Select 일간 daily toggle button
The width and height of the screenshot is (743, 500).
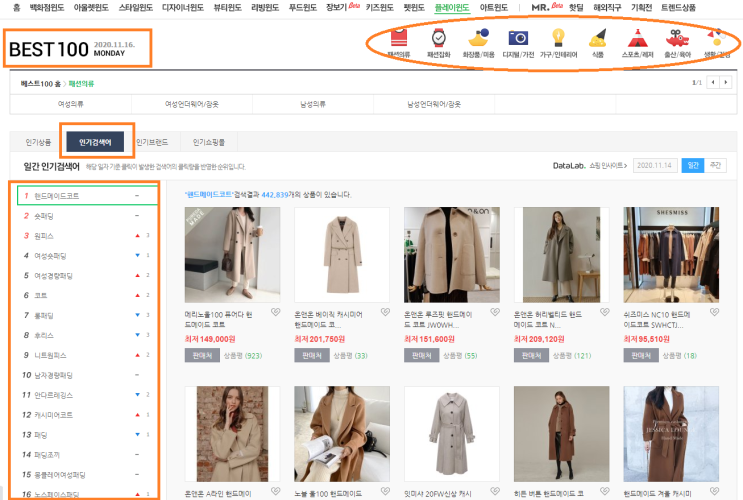(x=693, y=165)
